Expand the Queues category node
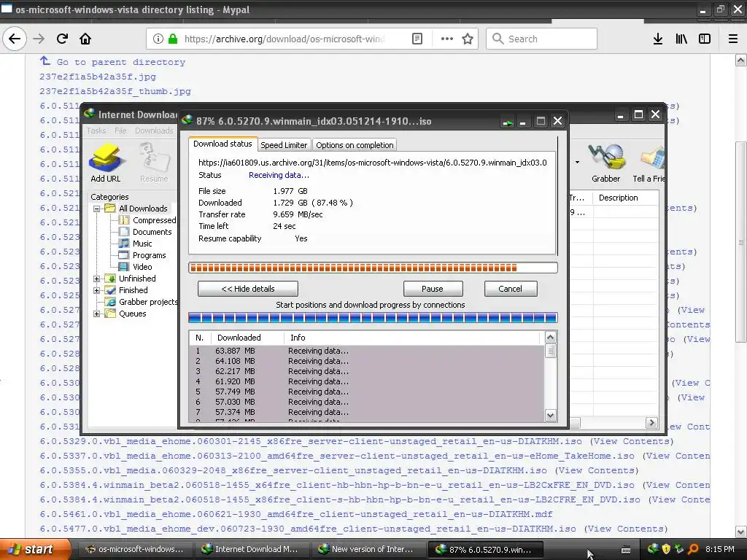 pyautogui.click(x=97, y=314)
